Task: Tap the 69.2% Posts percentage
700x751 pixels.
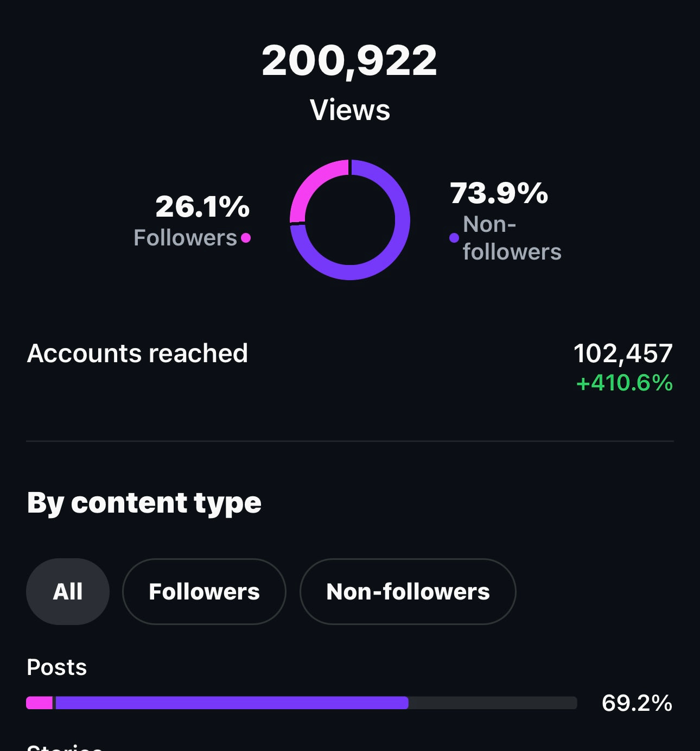Action: pyautogui.click(x=637, y=703)
